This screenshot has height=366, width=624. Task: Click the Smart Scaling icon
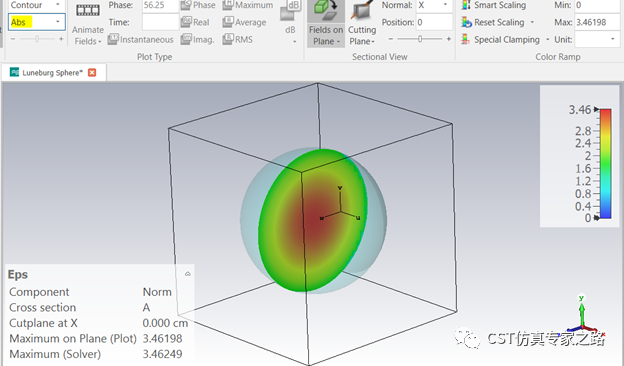point(466,5)
